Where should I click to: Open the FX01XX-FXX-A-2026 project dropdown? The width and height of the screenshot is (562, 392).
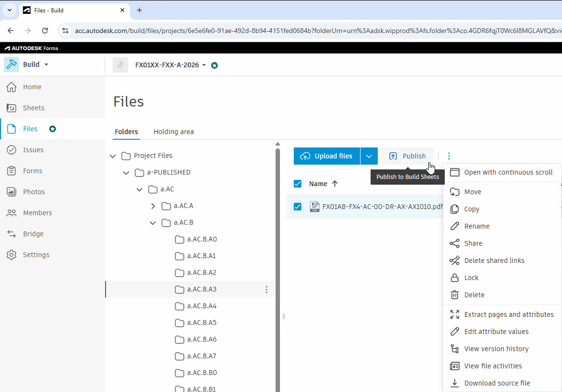(x=204, y=65)
